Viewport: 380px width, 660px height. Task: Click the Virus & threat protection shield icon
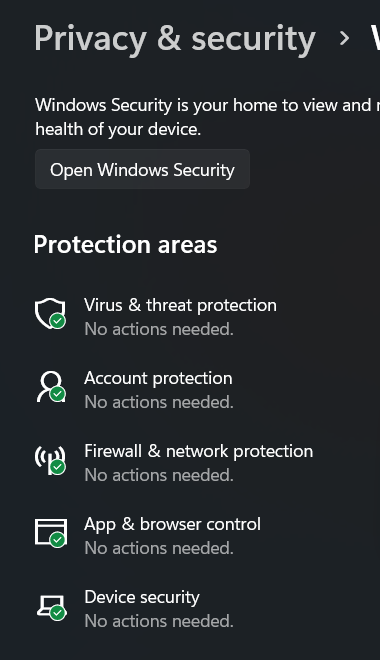pos(50,313)
